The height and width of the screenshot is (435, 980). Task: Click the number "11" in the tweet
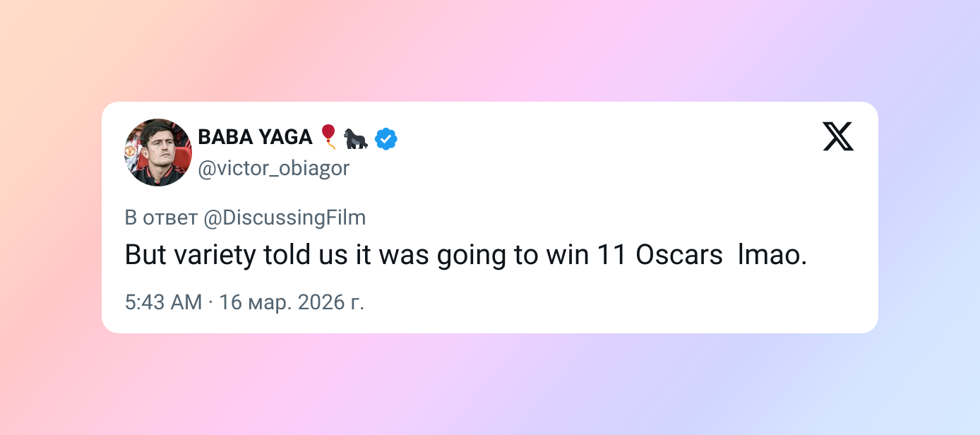(611, 255)
